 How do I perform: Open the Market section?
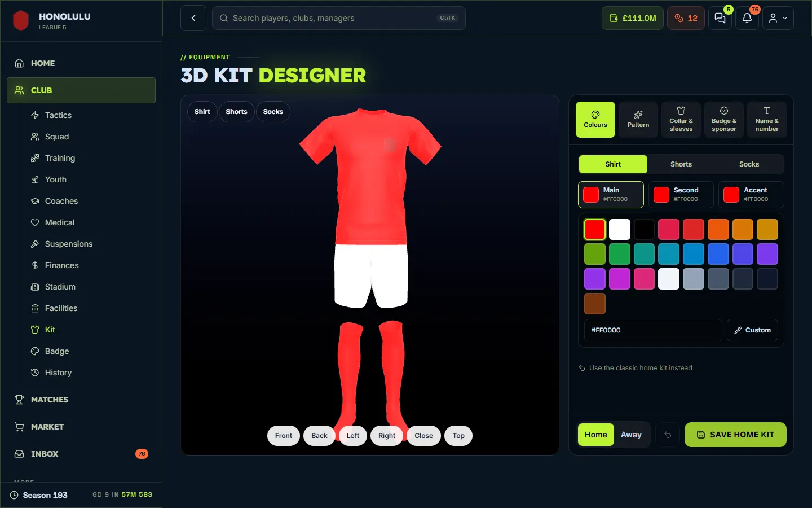pos(81,427)
